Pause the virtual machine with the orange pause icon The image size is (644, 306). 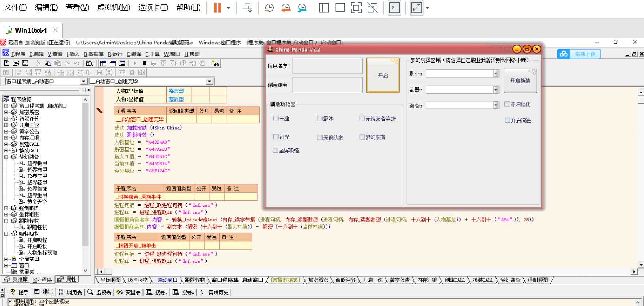point(217,7)
